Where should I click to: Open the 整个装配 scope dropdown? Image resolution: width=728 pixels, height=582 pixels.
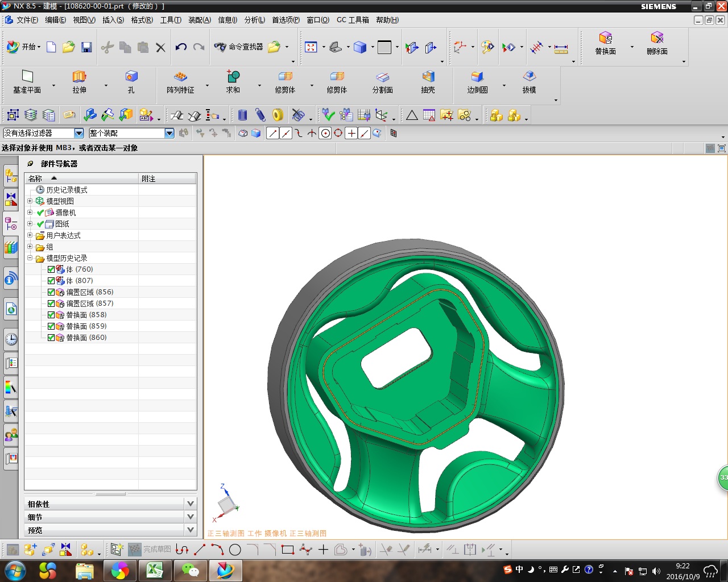pos(169,133)
